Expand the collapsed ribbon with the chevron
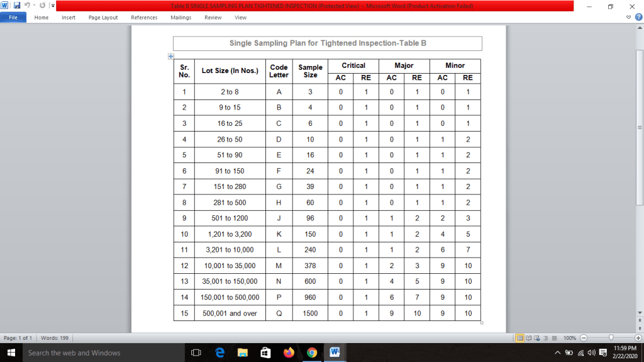 point(629,18)
